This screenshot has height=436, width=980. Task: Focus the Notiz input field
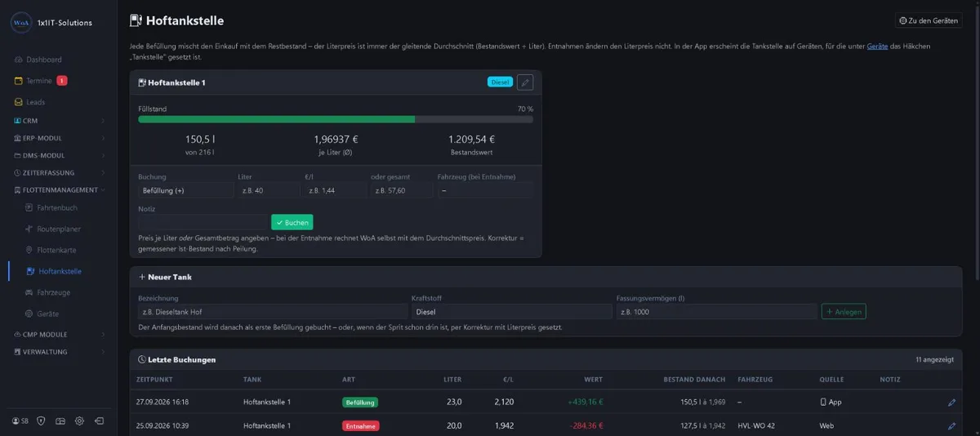coord(203,222)
